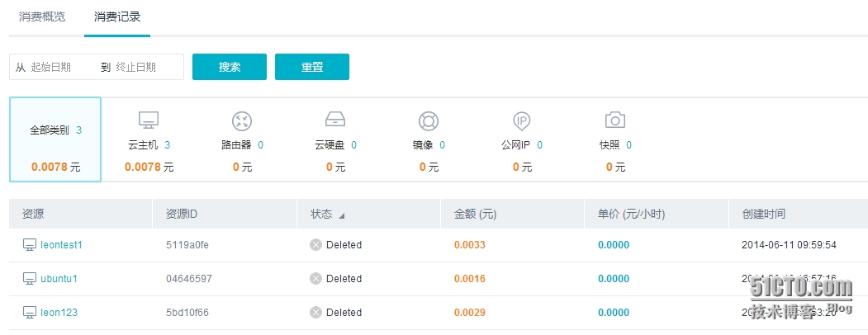Set the 起始日期 start date field
The height and width of the screenshot is (335, 868).
pos(51,67)
